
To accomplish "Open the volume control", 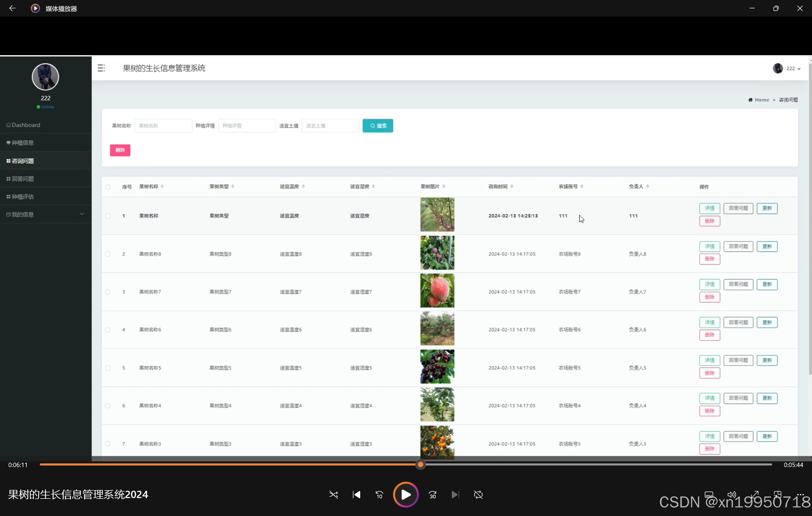I will coord(731,495).
